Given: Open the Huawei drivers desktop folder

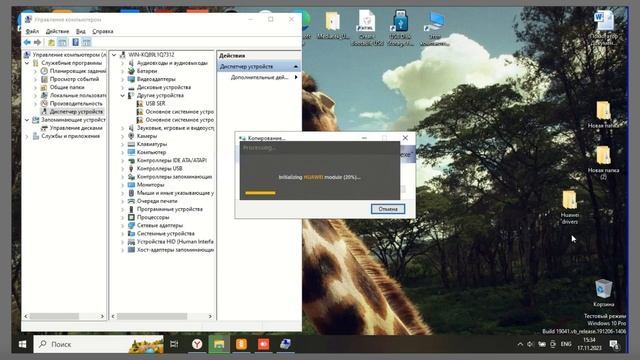Looking at the screenshot, I should (569, 207).
